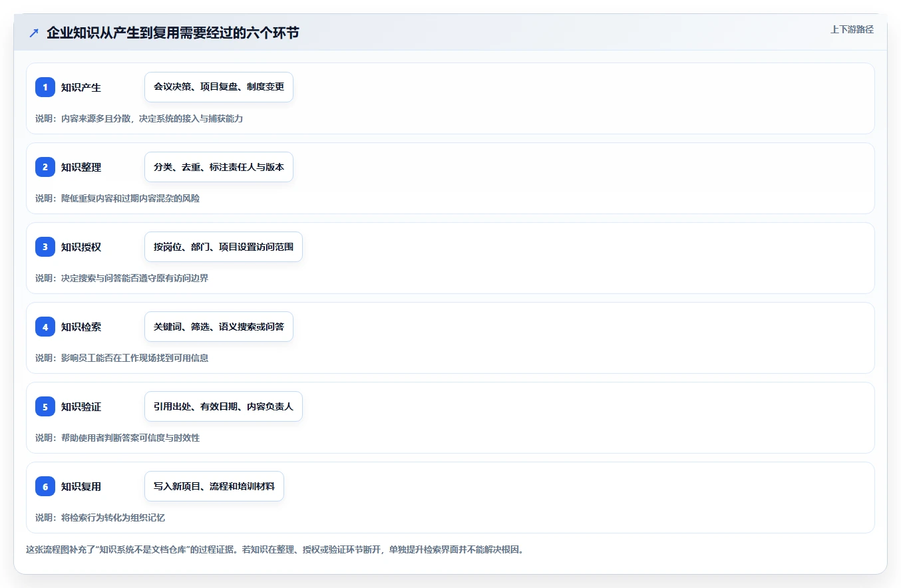Click the step 5 number badge

tap(45, 406)
